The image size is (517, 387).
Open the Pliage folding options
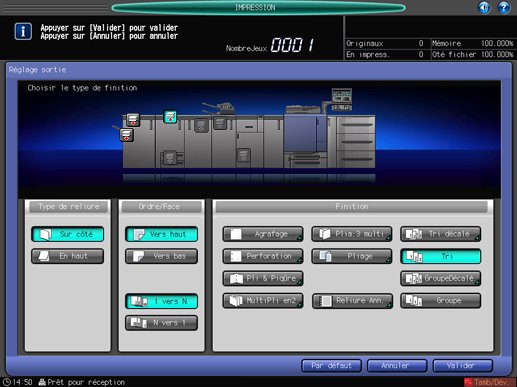coord(352,256)
